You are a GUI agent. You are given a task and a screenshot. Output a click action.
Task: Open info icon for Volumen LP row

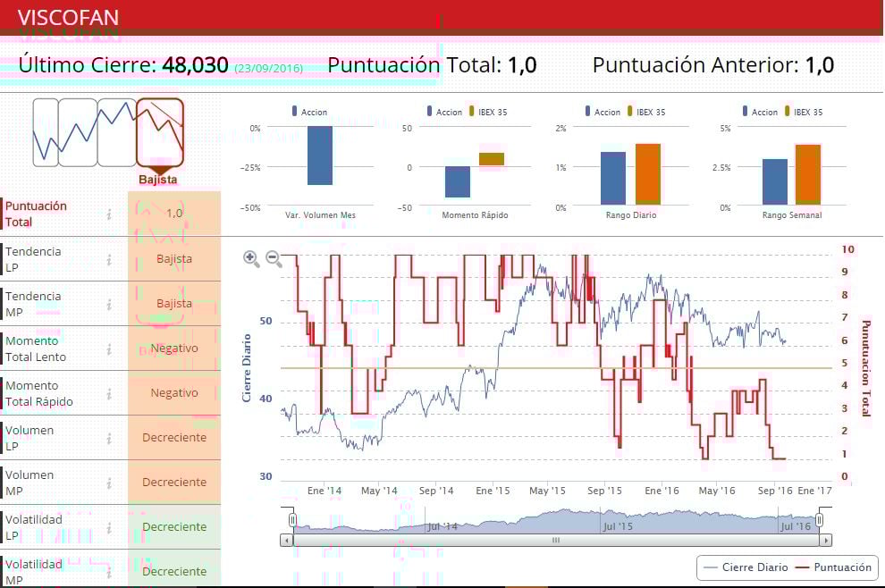(x=109, y=439)
